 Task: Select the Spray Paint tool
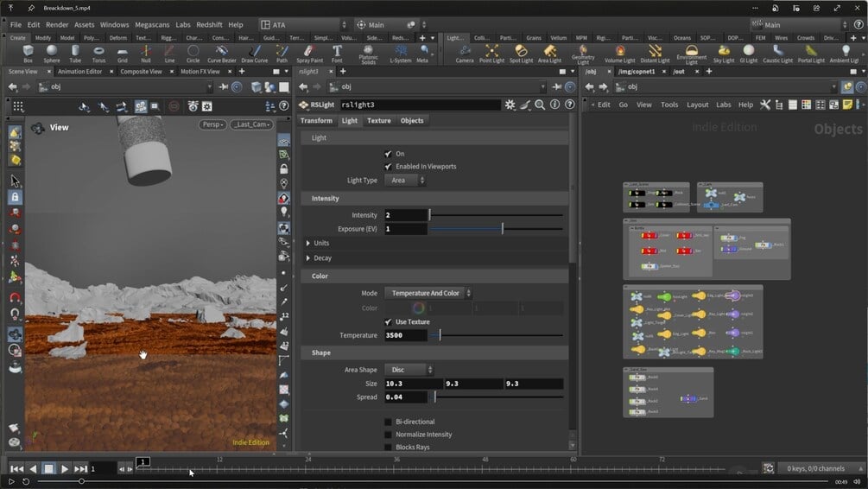click(309, 54)
